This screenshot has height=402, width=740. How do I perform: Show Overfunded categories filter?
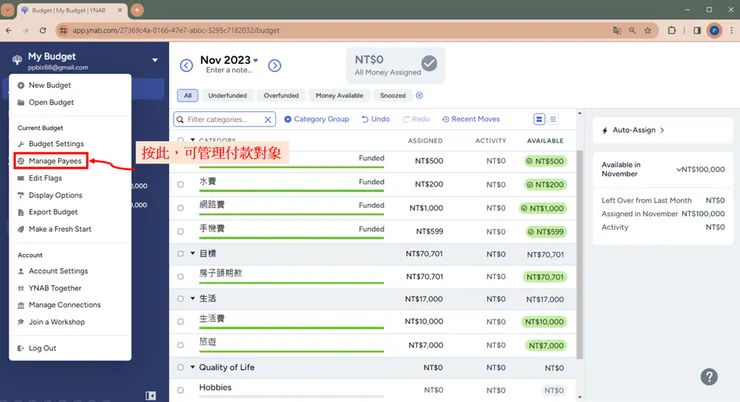281,95
